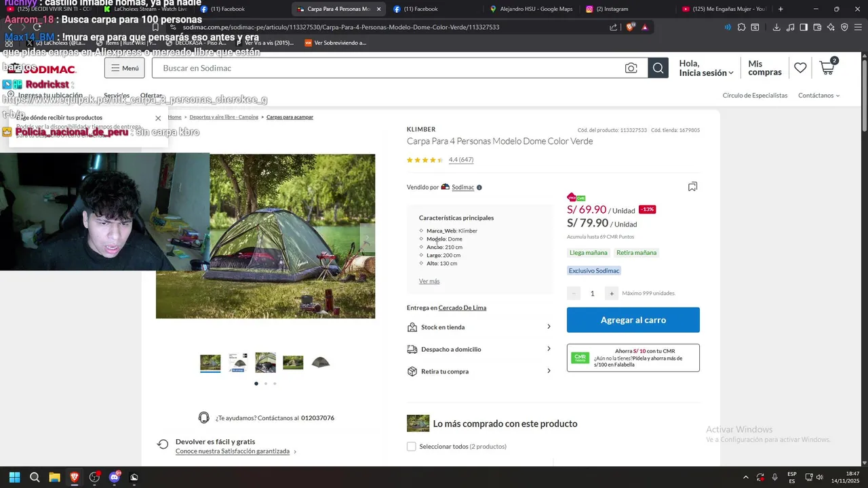This screenshot has height=488, width=868.
Task: Jump to third carousel dot
Action: pos(275,384)
